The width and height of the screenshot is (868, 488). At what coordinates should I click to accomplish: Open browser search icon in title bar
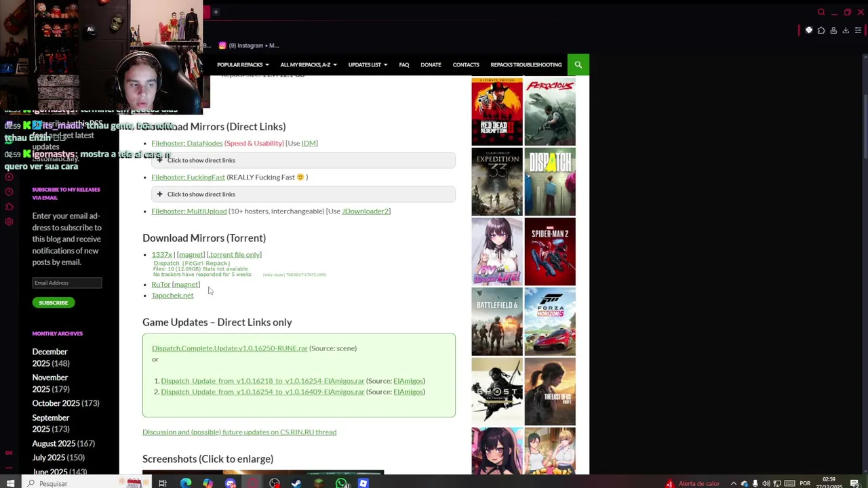tap(821, 12)
